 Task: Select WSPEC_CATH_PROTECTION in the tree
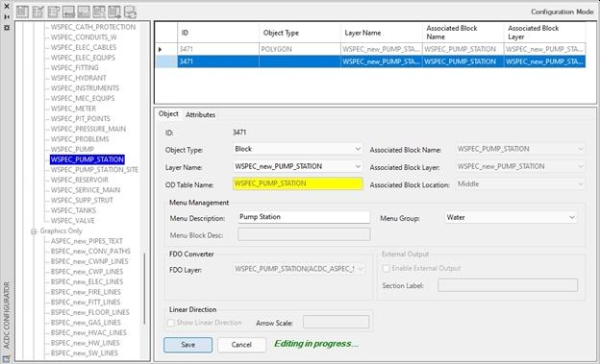pos(93,27)
